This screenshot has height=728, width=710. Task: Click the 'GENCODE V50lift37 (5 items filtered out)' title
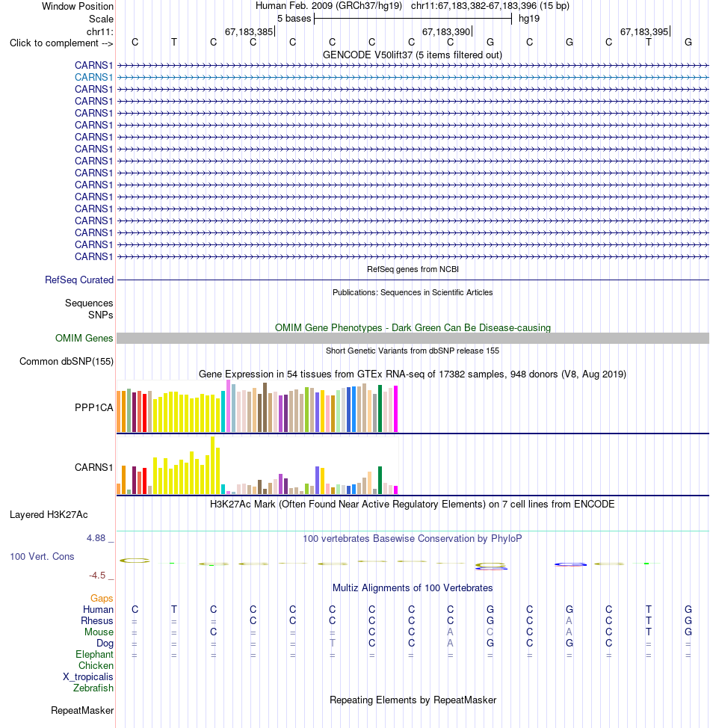coord(413,55)
